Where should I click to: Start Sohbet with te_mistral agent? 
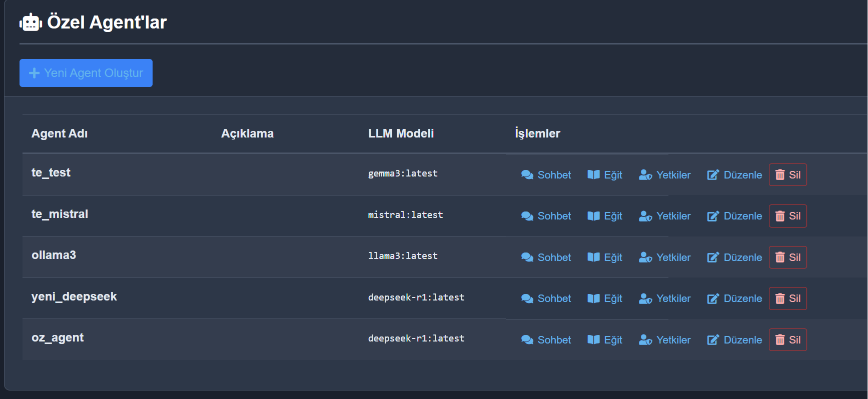tap(546, 216)
